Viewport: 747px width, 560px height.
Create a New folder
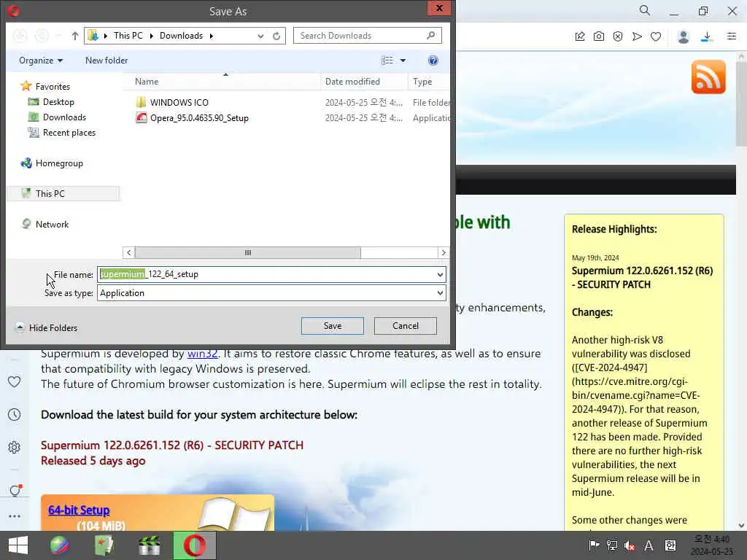(107, 61)
